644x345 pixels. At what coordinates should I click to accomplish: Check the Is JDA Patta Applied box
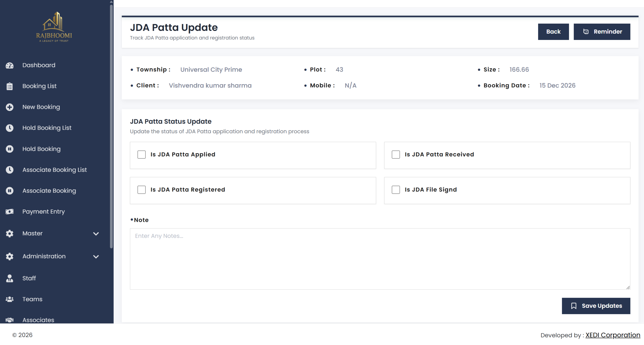click(x=141, y=155)
